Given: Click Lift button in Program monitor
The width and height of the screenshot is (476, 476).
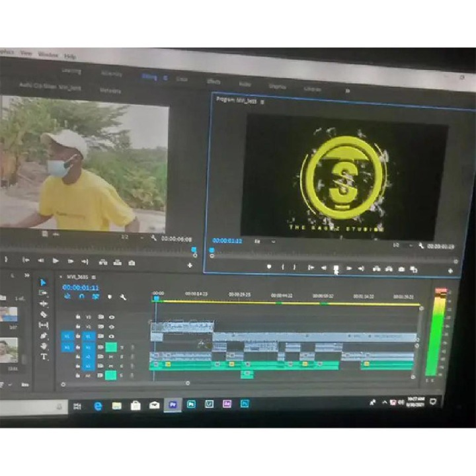Looking at the screenshot, I should pos(377,269).
